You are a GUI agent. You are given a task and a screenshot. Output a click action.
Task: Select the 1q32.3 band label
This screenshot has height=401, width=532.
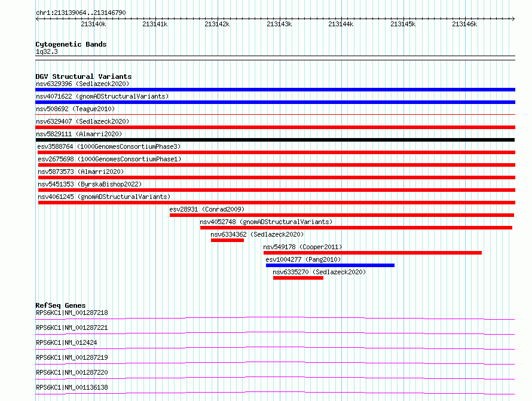pos(47,51)
